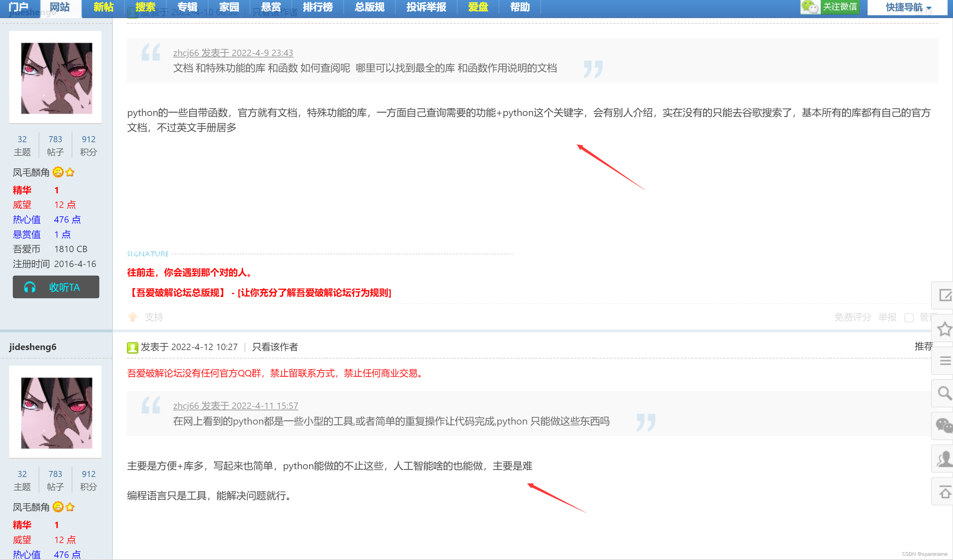Click the star rank icon in first profile
Image resolution: width=953 pixels, height=560 pixels.
(x=70, y=172)
